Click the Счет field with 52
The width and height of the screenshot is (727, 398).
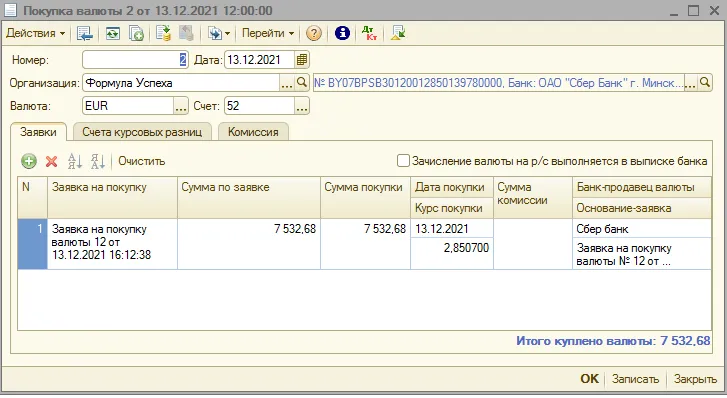pos(259,106)
